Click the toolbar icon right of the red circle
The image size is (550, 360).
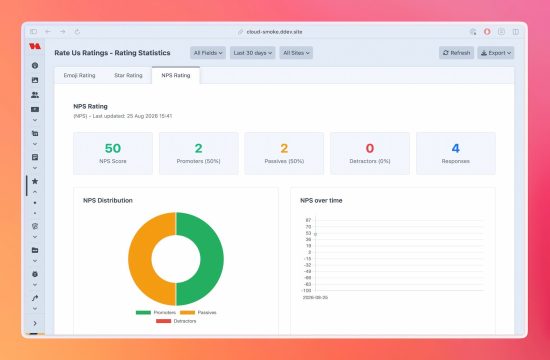coord(502,32)
